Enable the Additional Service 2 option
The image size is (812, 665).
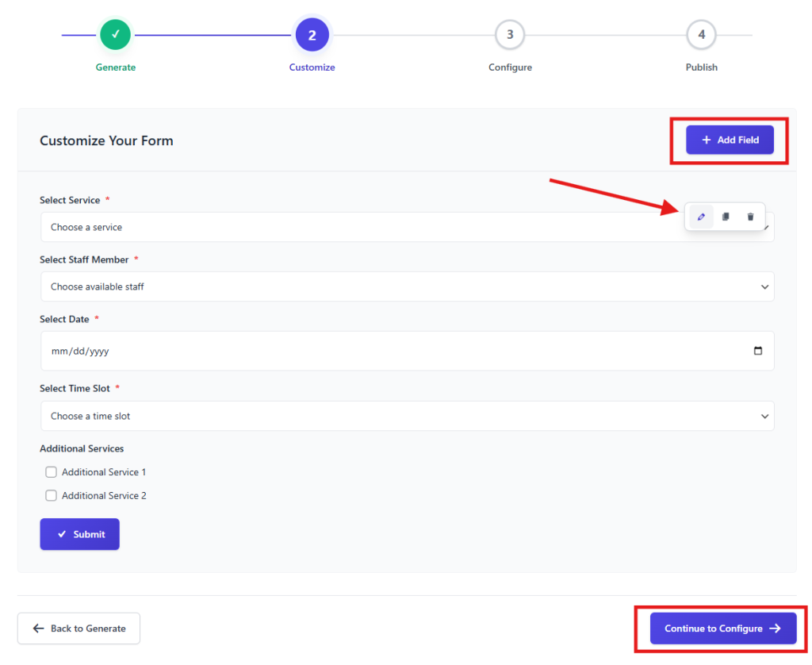[51, 495]
